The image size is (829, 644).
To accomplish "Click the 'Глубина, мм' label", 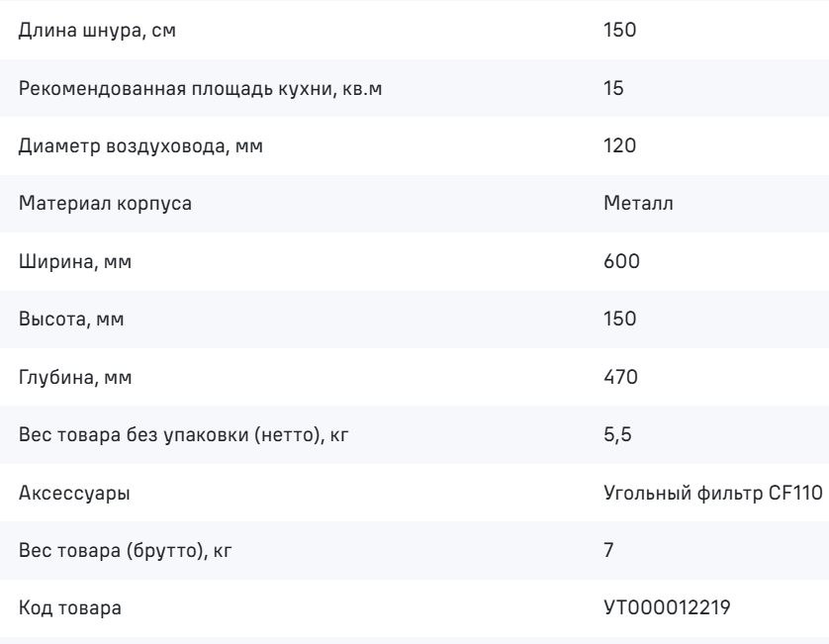I will [75, 378].
